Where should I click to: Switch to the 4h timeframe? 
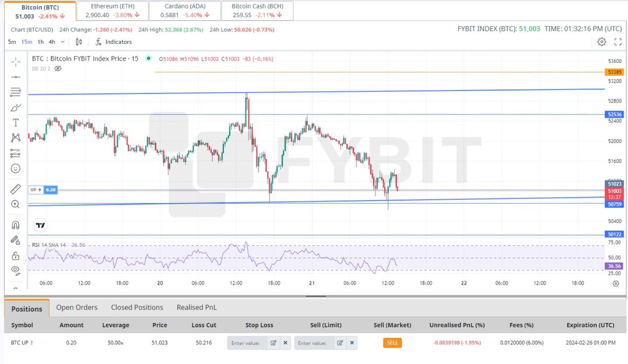click(52, 42)
